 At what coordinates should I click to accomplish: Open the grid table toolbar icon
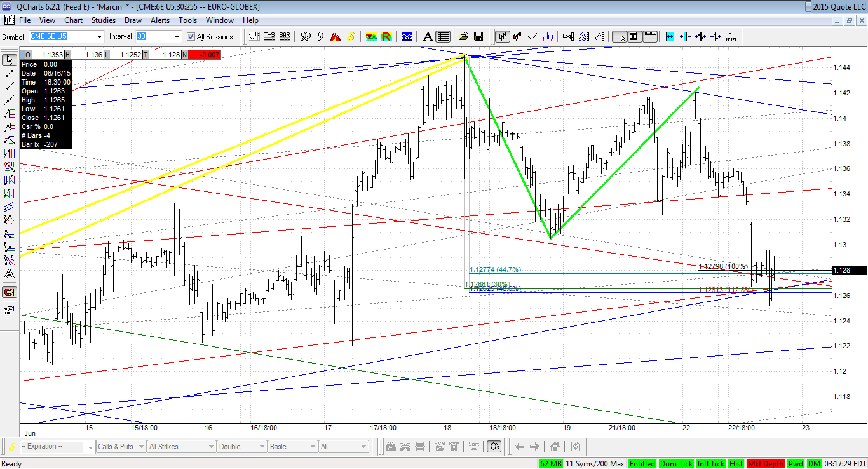click(444, 37)
